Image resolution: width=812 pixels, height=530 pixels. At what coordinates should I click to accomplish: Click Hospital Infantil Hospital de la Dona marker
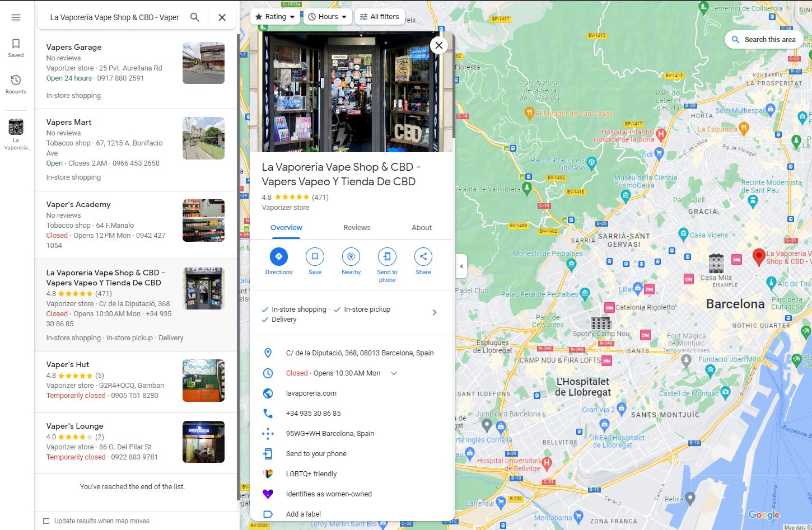[x=661, y=134]
